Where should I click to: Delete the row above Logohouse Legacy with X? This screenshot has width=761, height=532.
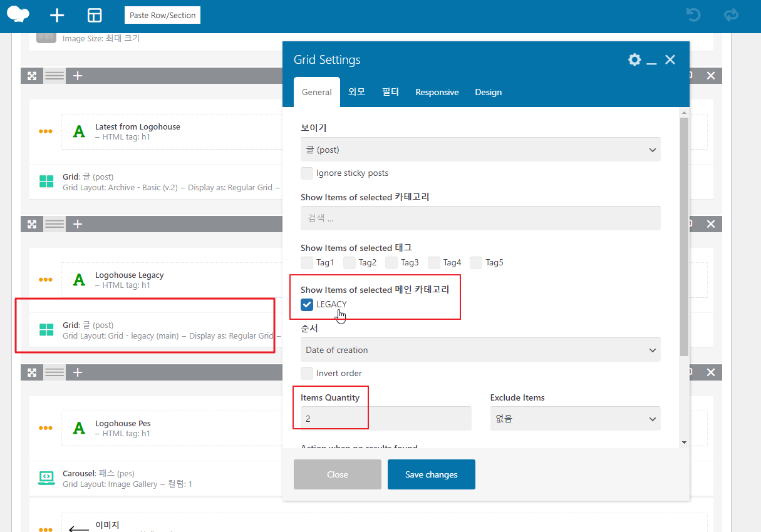coord(711,224)
